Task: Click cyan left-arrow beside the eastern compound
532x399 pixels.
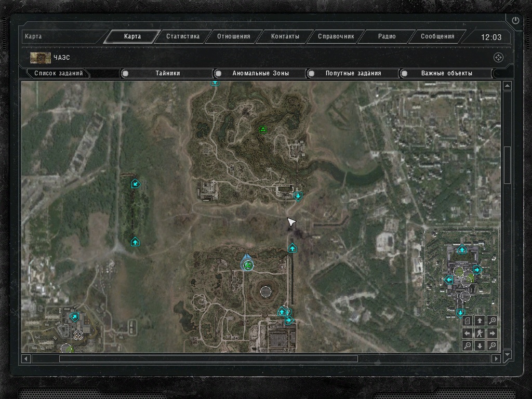Action: pyautogui.click(x=449, y=280)
